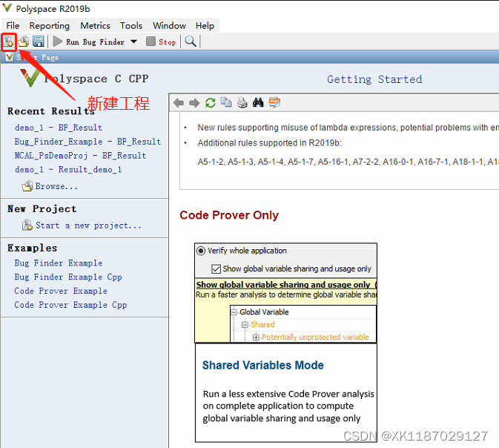Image resolution: width=499 pixels, height=448 pixels.
Task: Click the Polyspace logo in title bar
Action: 7,8
